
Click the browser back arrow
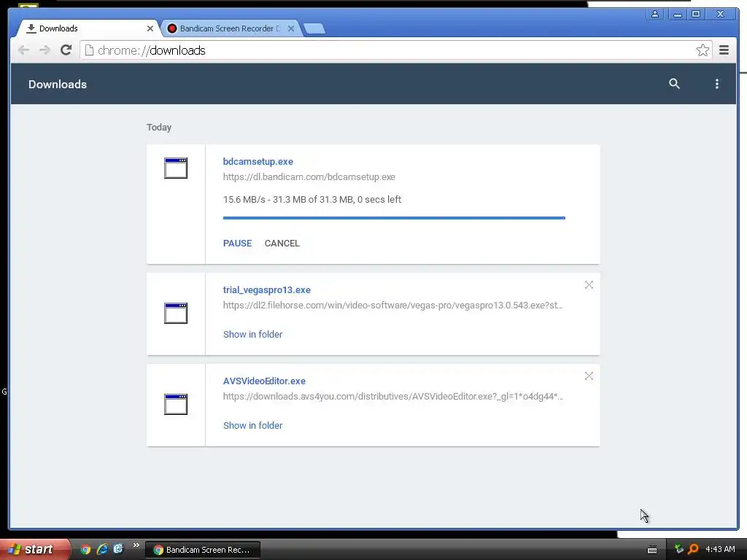pyautogui.click(x=23, y=50)
